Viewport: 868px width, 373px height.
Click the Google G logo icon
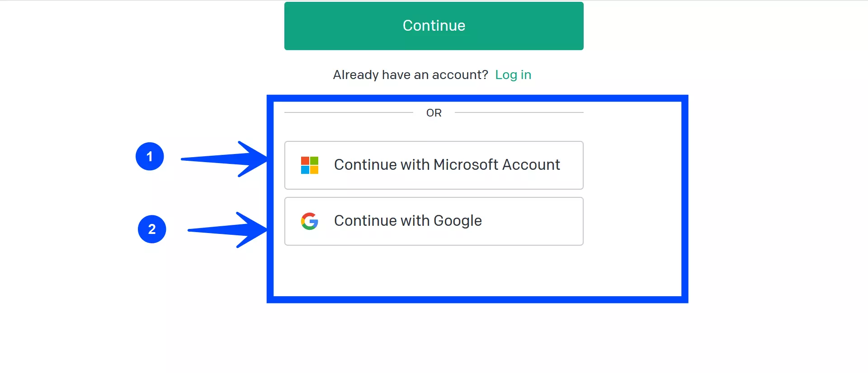click(310, 221)
